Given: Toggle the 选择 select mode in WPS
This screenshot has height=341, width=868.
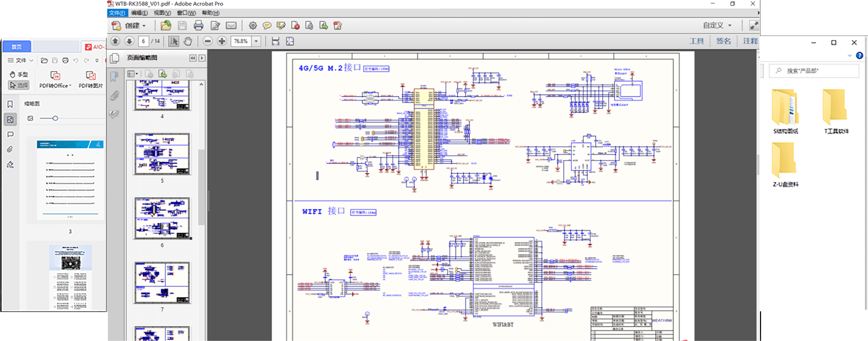Looking at the screenshot, I should click(19, 85).
